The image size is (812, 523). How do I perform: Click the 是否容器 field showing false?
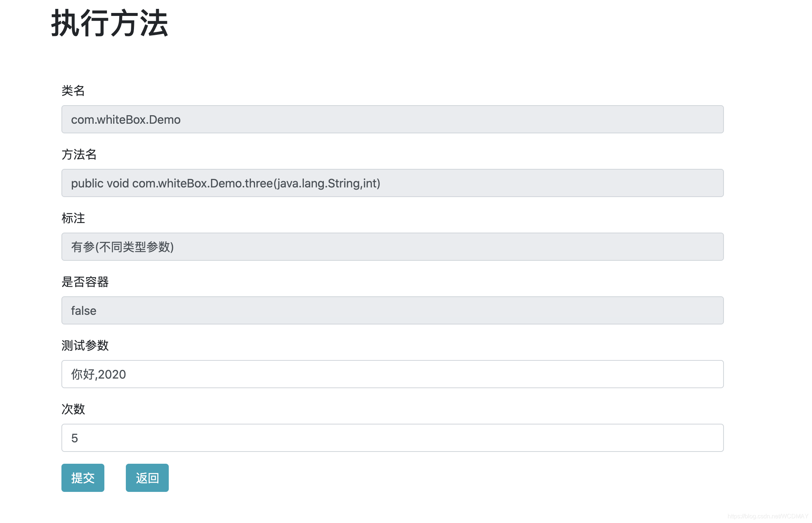coord(392,310)
